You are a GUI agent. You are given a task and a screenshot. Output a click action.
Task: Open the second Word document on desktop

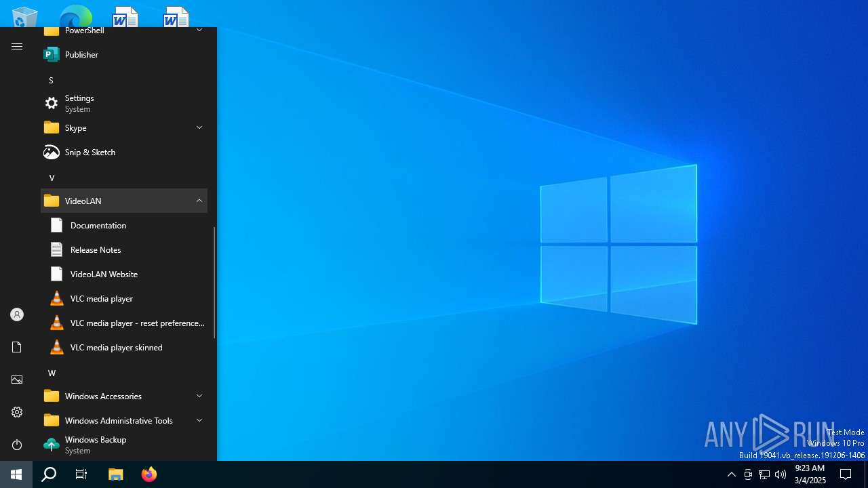[176, 16]
